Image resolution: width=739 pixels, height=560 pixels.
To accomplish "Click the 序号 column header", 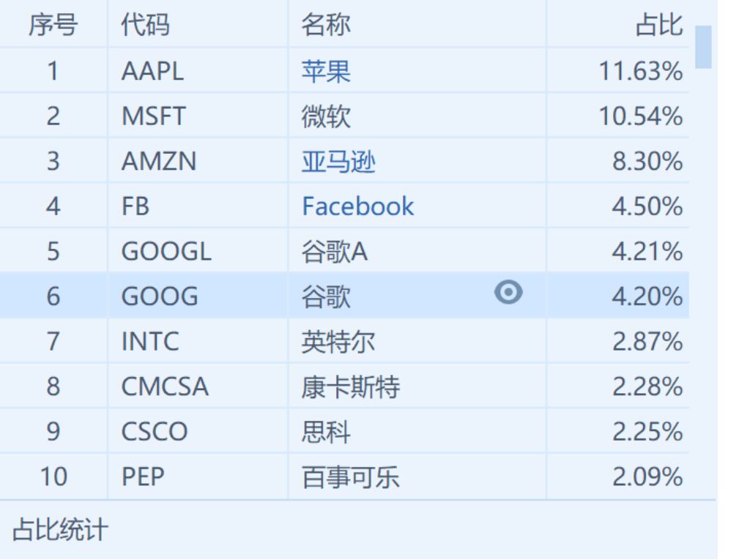I will 53,24.
